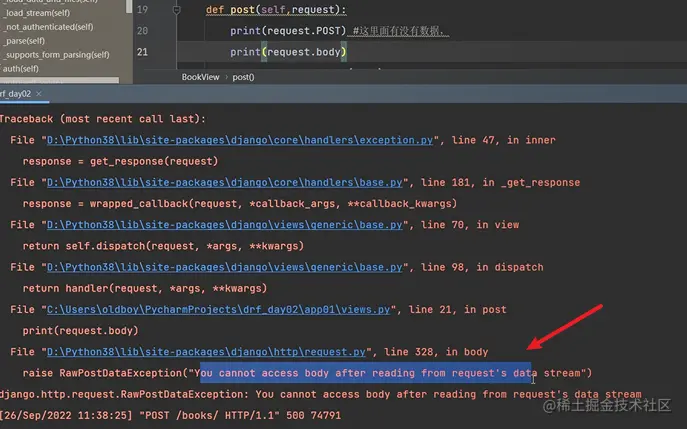Click the 'response = get_response(request)' console line

coord(120,161)
